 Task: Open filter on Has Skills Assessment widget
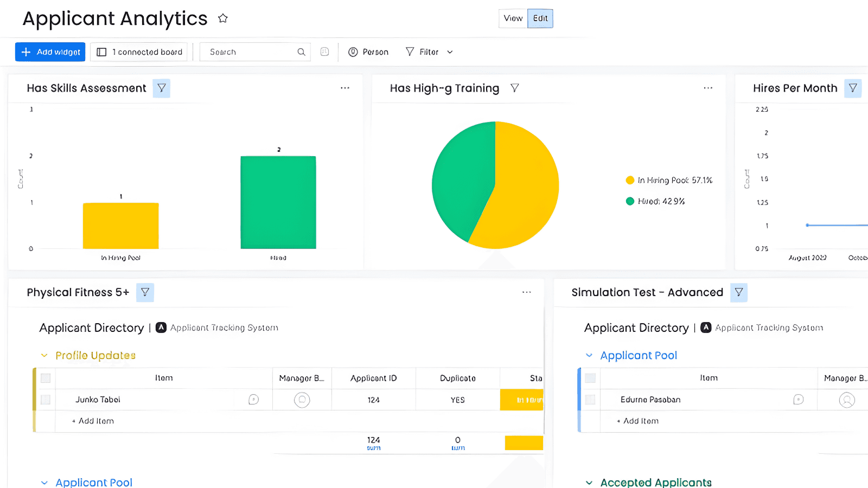pyautogui.click(x=162, y=88)
